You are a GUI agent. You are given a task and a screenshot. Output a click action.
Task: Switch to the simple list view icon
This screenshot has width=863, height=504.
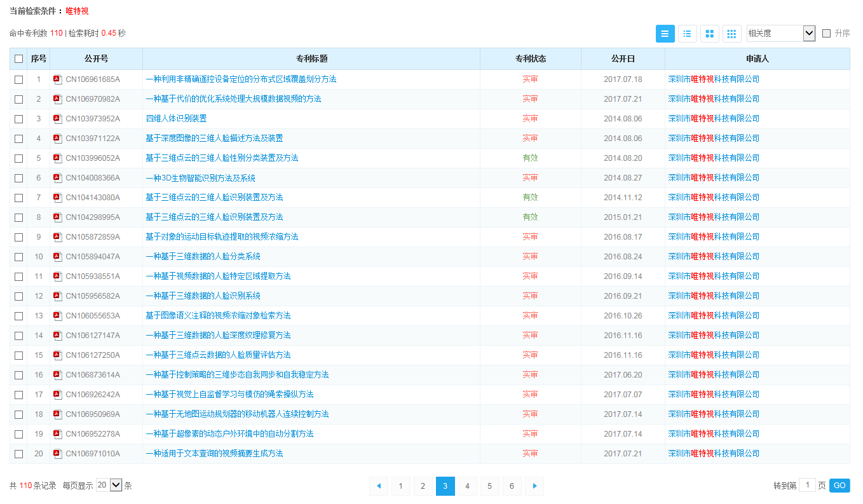(665, 34)
